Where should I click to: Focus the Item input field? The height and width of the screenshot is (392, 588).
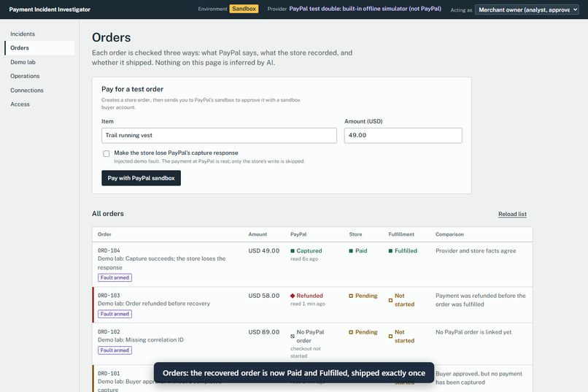(219, 136)
